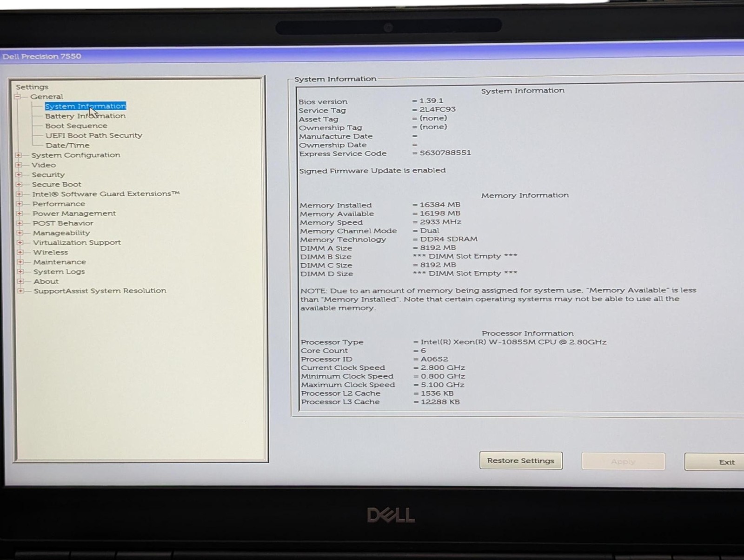
Task: Open Boot Sequence settings
Action: tap(76, 126)
